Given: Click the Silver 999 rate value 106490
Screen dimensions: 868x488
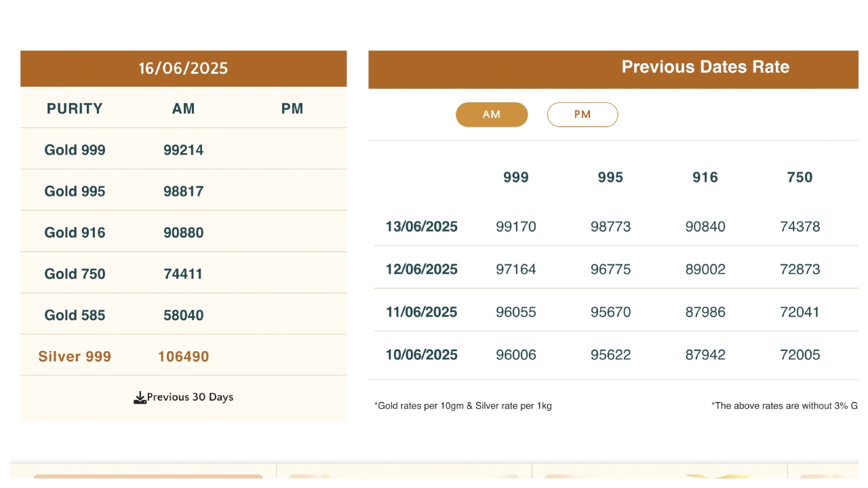Looking at the screenshot, I should [x=184, y=357].
